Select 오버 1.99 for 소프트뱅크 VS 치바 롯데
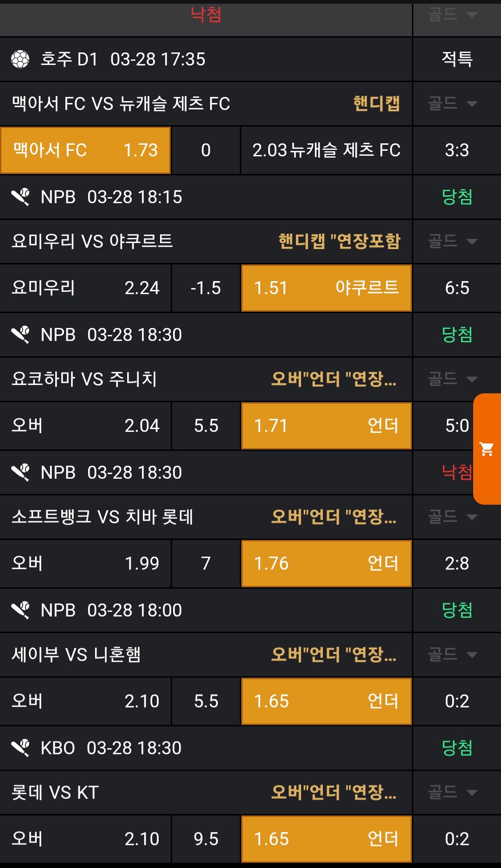Viewport: 501px width, 868px height. tap(86, 564)
